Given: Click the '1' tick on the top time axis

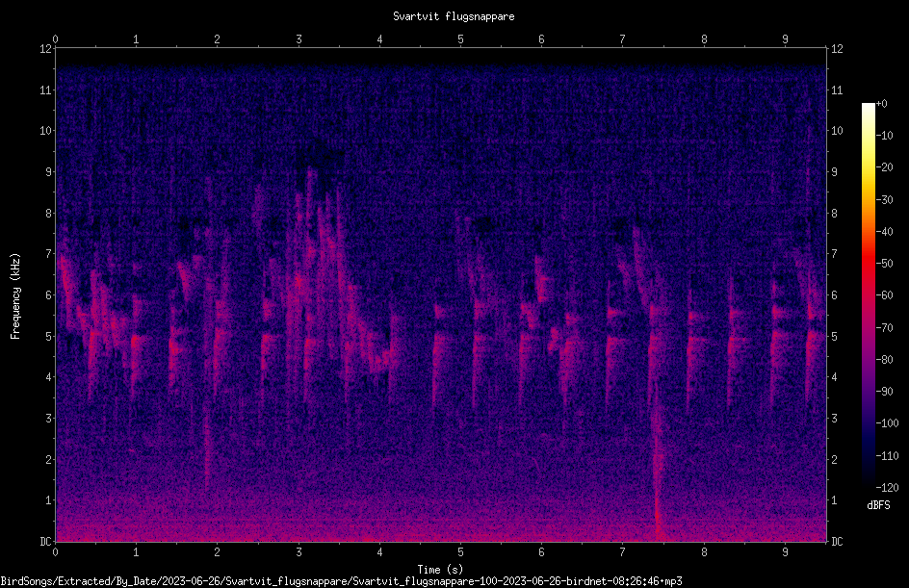Looking at the screenshot, I should pyautogui.click(x=136, y=39).
